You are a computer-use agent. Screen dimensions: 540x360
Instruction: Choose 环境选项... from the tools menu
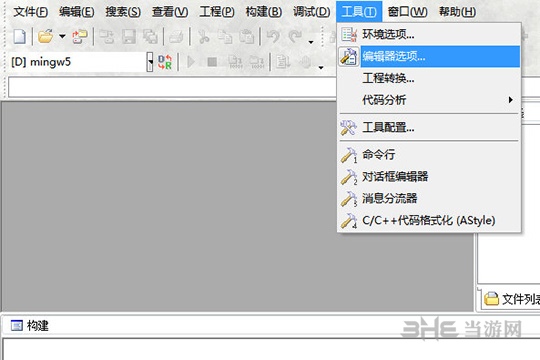click(x=429, y=34)
